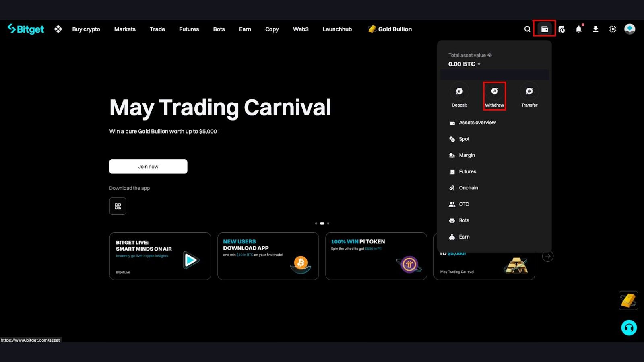Open the customer support headset icon
This screenshot has height=362, width=644.
(x=629, y=328)
